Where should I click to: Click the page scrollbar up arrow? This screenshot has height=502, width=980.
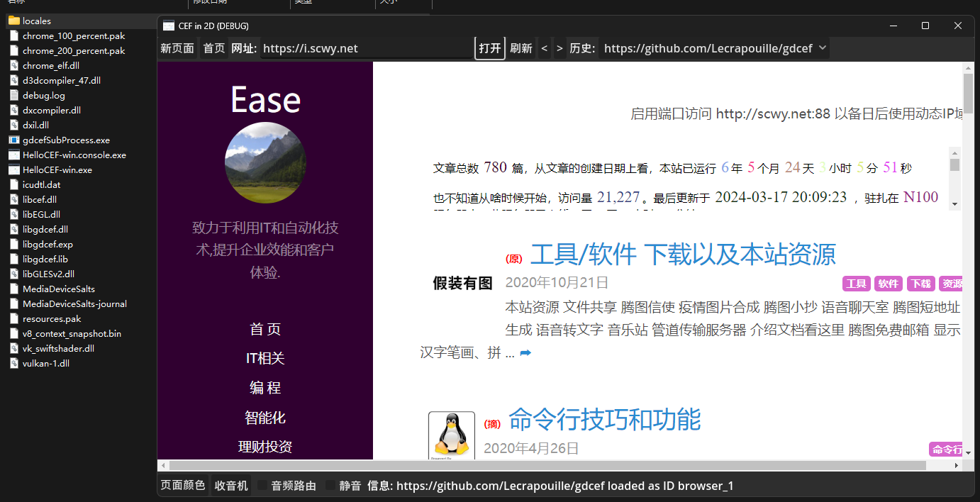click(969, 67)
